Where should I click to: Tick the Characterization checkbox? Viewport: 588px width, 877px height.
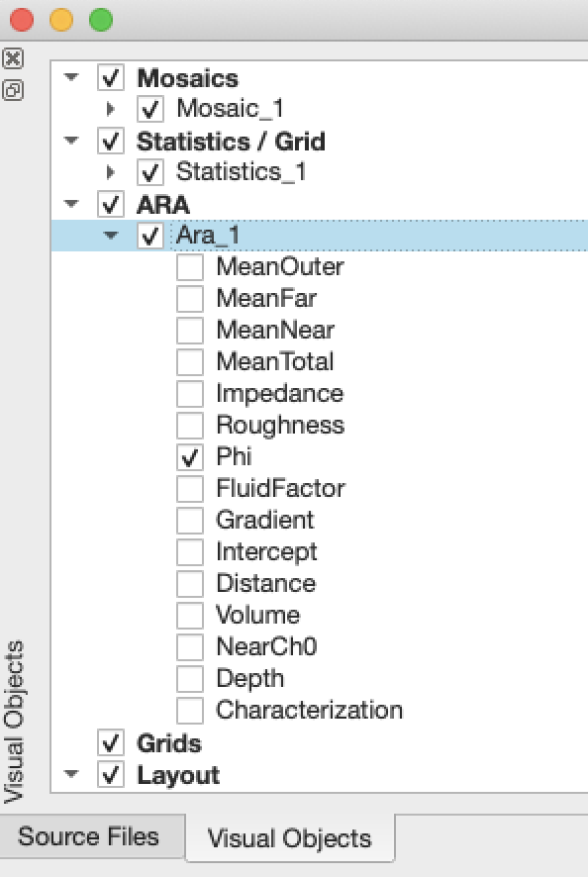[x=190, y=711]
